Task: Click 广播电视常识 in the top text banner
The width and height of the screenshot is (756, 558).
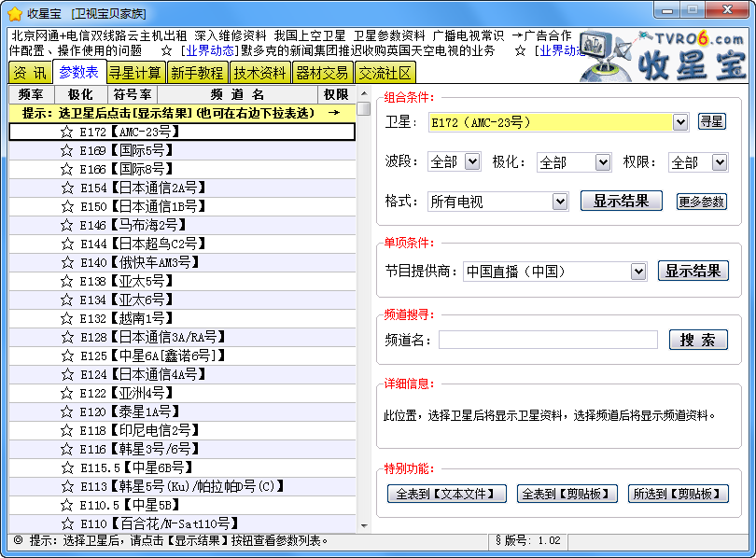Action: pyautogui.click(x=469, y=35)
